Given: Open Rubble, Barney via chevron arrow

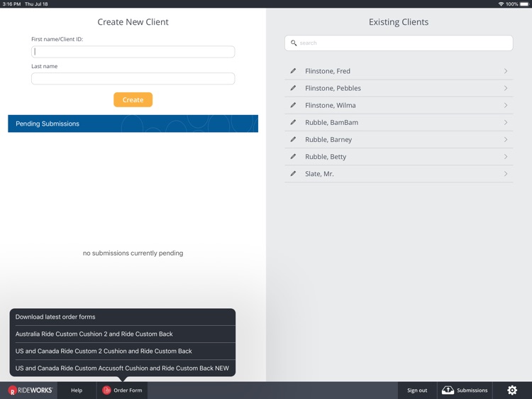Looking at the screenshot, I should 506,139.
